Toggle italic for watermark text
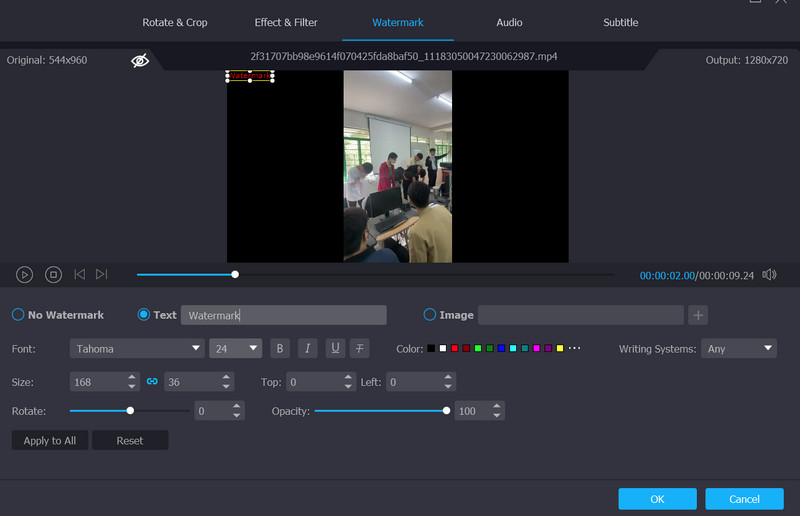The height and width of the screenshot is (516, 800). click(307, 348)
